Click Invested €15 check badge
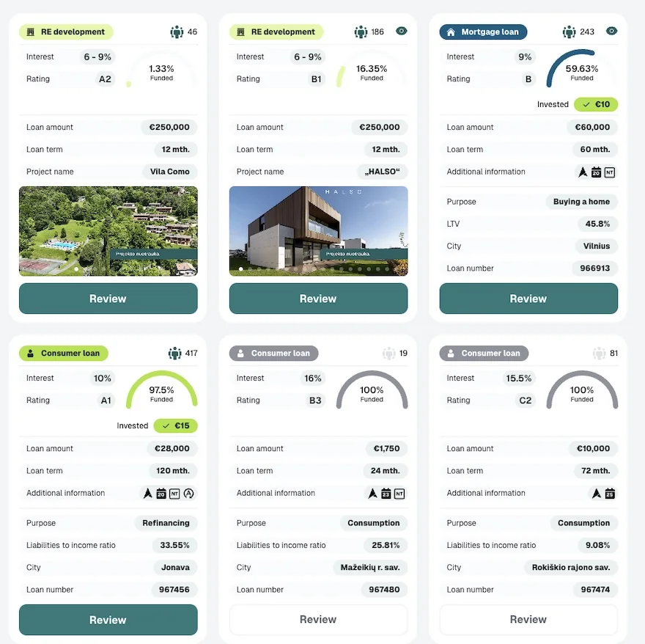The image size is (645, 644). click(175, 425)
